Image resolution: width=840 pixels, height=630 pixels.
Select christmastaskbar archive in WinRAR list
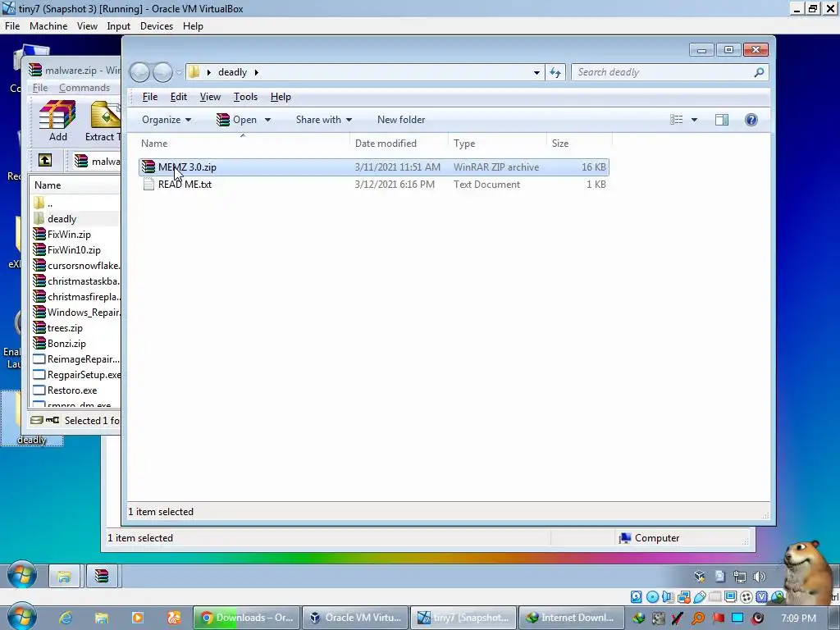click(76, 281)
